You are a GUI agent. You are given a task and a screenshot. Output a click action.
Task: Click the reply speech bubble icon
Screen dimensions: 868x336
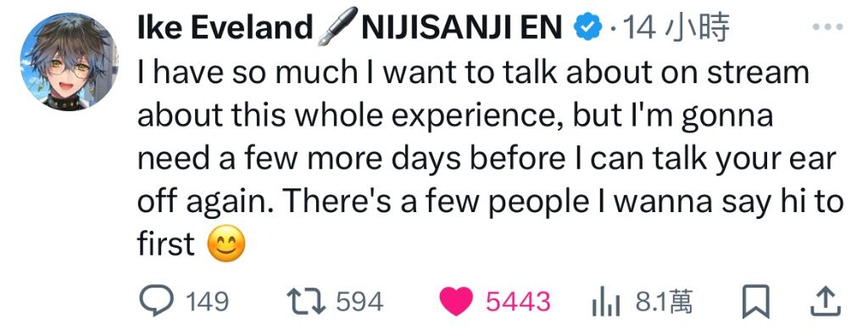tap(156, 301)
